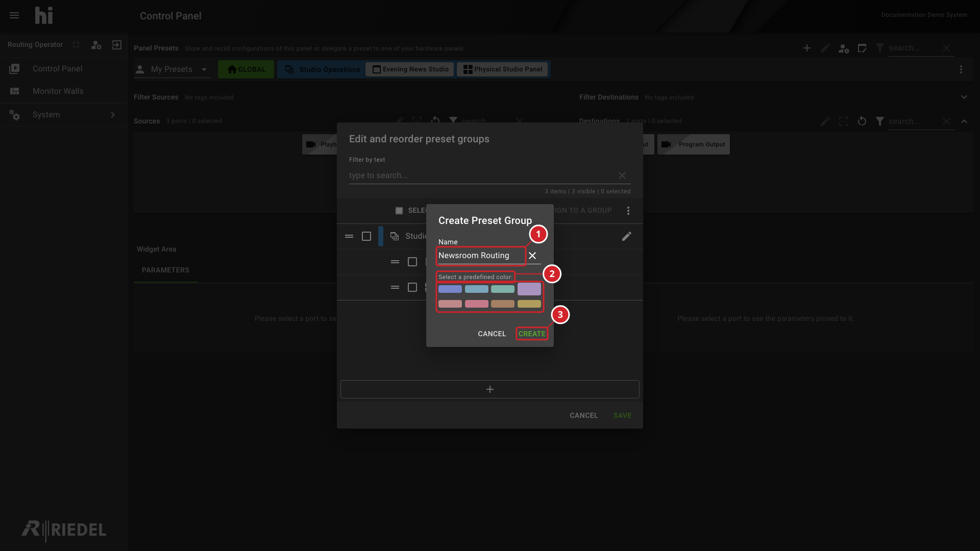Image resolution: width=980 pixels, height=551 pixels.
Task: Add a new panel preset with plus icon
Action: 807,48
